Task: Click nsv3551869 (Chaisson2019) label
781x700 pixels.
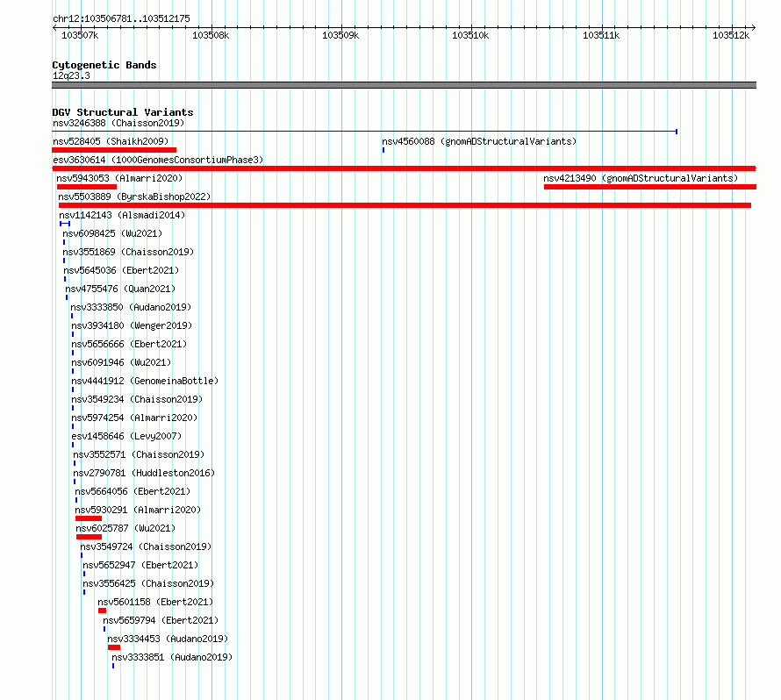Action: pyautogui.click(x=128, y=252)
